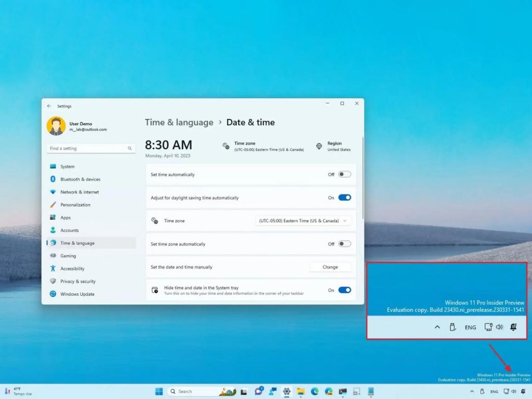Open the ENG language switcher in the tray
Screen dimensions: 532x399
[x=495, y=392]
